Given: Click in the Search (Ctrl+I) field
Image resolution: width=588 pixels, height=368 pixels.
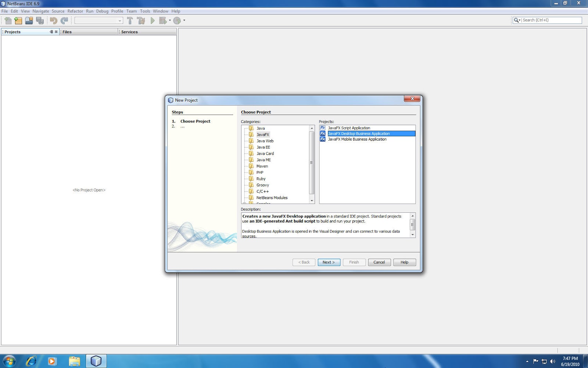Looking at the screenshot, I should (552, 20).
